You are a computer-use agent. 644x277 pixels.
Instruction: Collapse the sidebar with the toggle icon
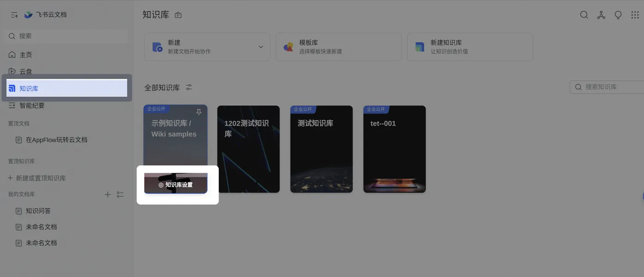[x=14, y=15]
